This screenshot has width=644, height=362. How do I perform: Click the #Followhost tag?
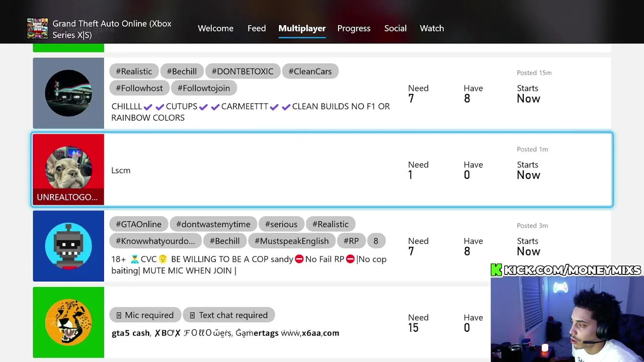pyautogui.click(x=139, y=88)
